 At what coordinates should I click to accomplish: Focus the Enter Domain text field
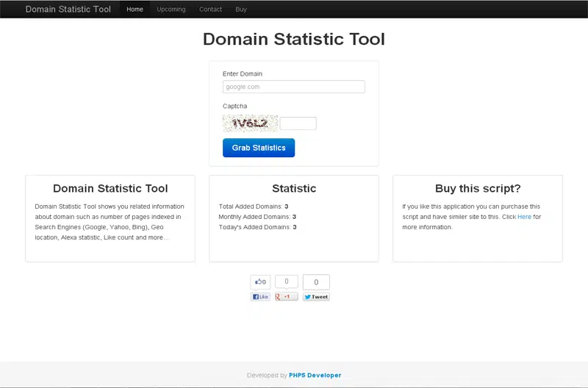[293, 87]
